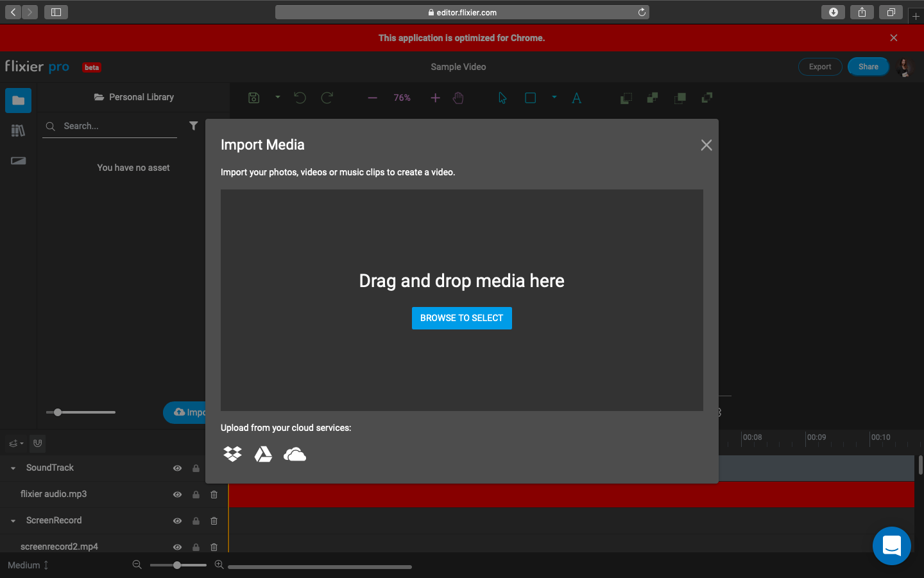Click the OneDrive cloud upload icon
The width and height of the screenshot is (924, 578).
(x=295, y=455)
